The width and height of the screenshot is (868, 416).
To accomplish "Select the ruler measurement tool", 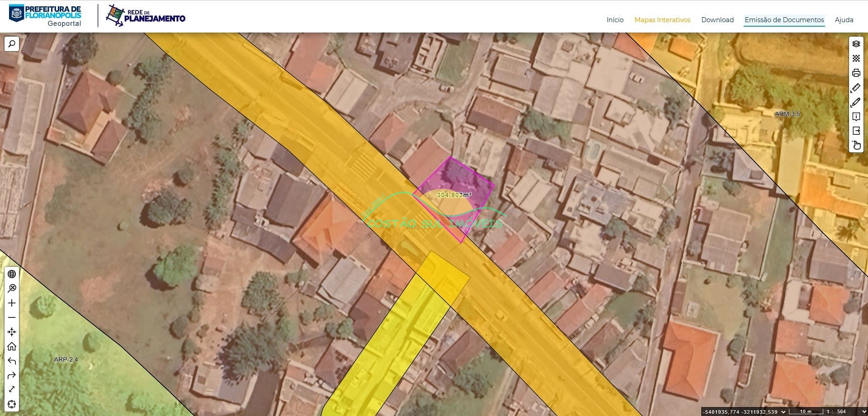I will [x=856, y=87].
